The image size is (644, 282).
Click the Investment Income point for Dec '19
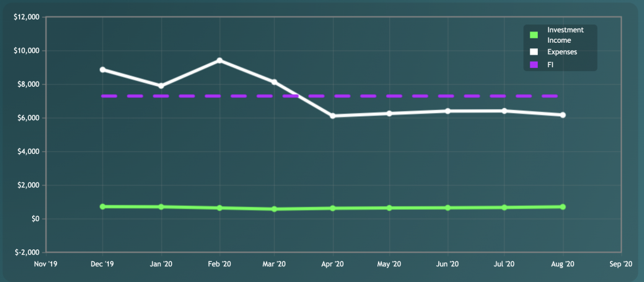tap(103, 207)
